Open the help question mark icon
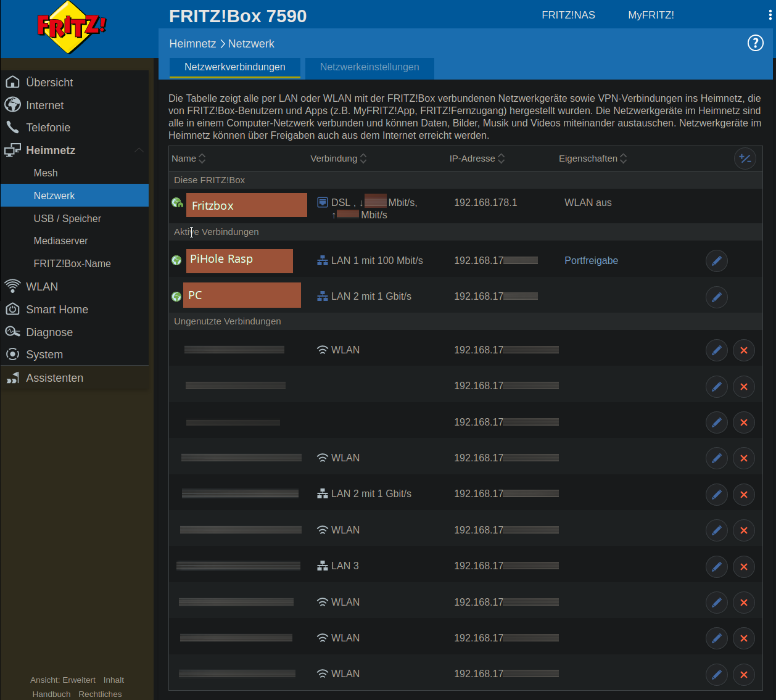 coord(755,43)
